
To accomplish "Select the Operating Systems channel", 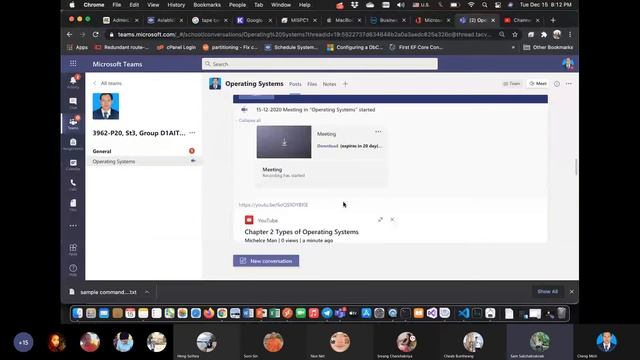I will 144,161.
